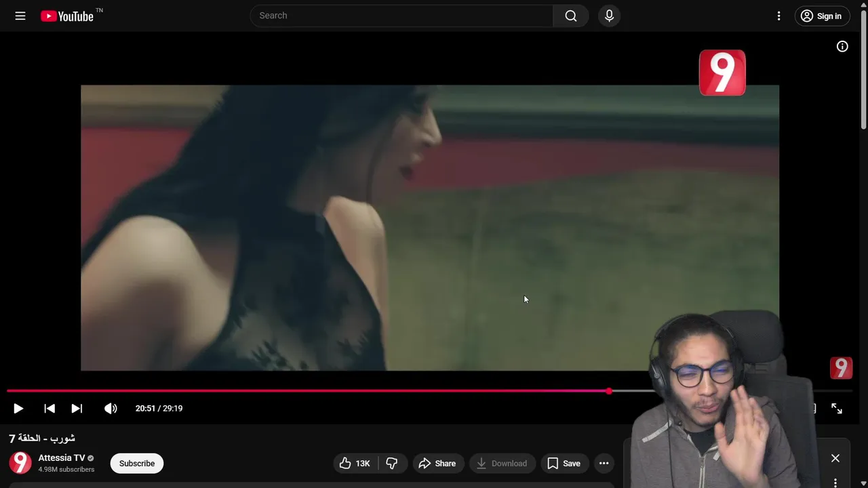Dislike the video
This screenshot has height=488, width=868.
tap(392, 464)
